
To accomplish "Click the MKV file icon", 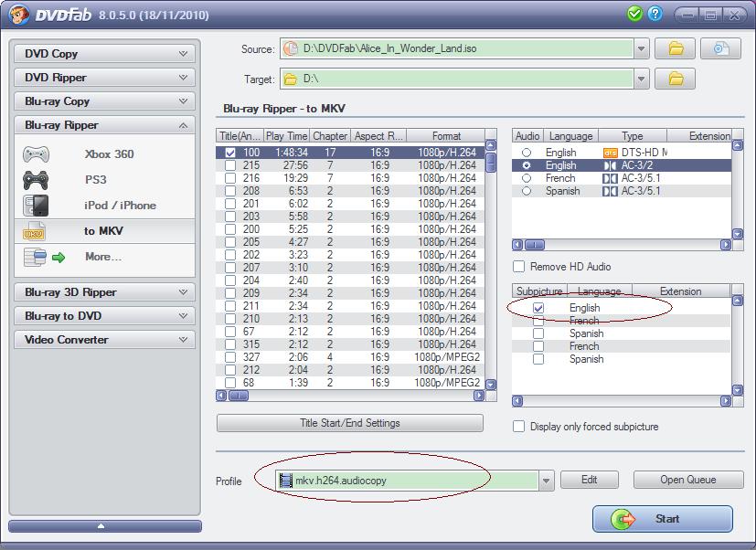I will (34, 231).
